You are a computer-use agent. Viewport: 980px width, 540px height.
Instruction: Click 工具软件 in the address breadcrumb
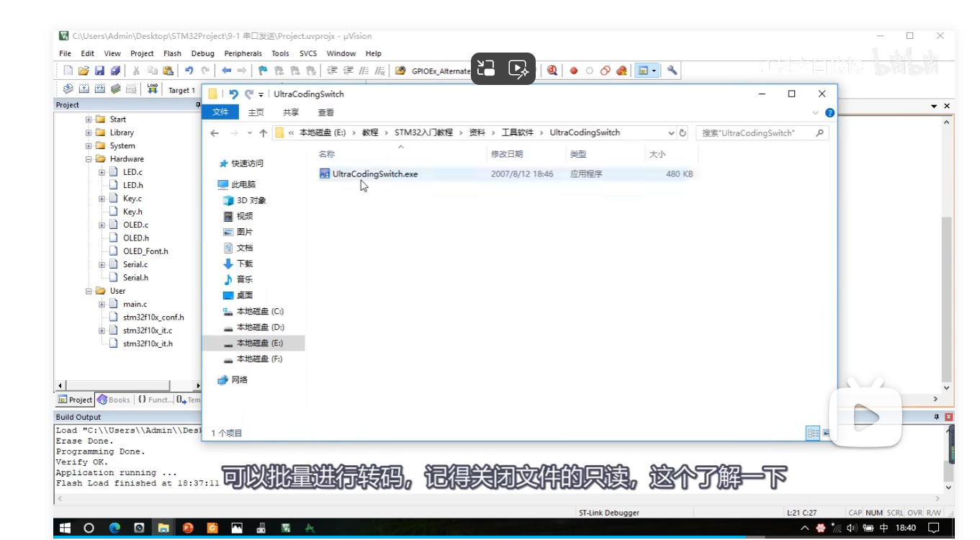[x=517, y=132]
